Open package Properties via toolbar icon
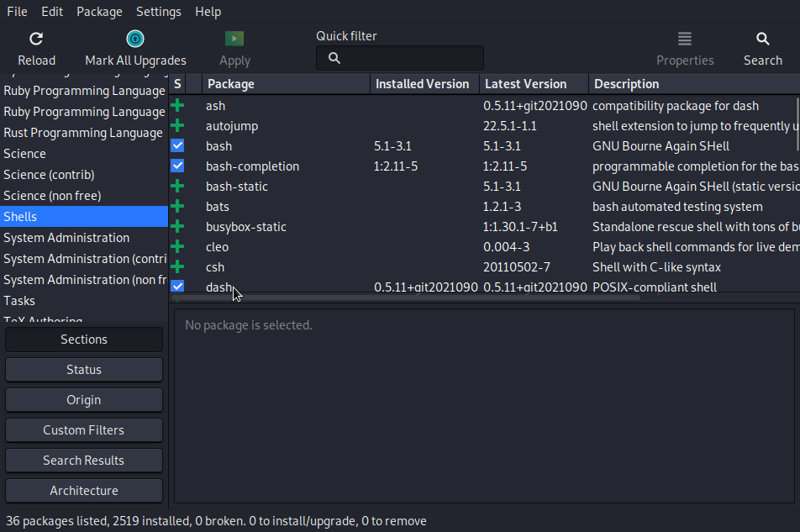The image size is (800, 532). (x=685, y=38)
